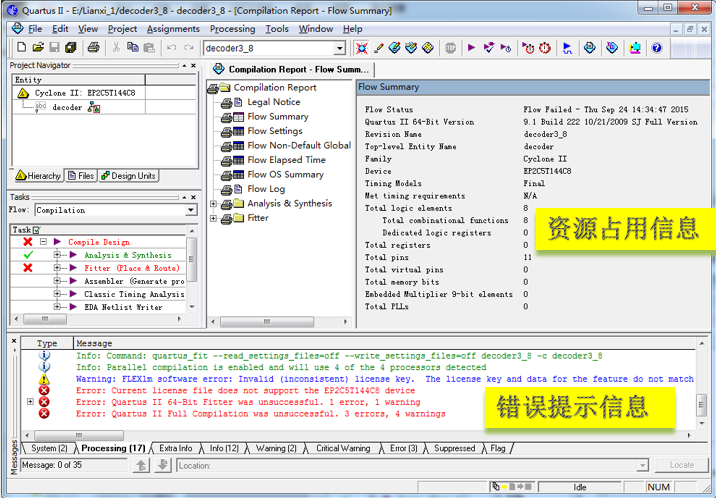Select the System (2) messages tab
Screen dimensions: 716x498
[x=49, y=448]
